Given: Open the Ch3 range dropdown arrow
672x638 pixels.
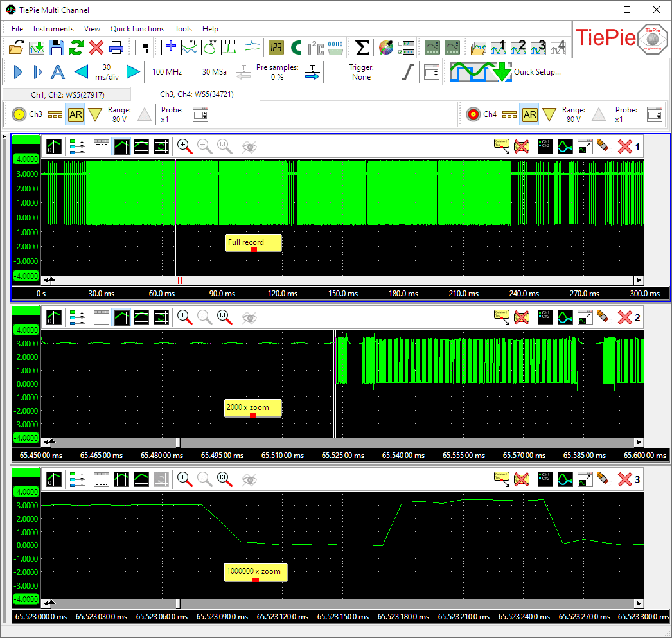Looking at the screenshot, I should click(95, 114).
